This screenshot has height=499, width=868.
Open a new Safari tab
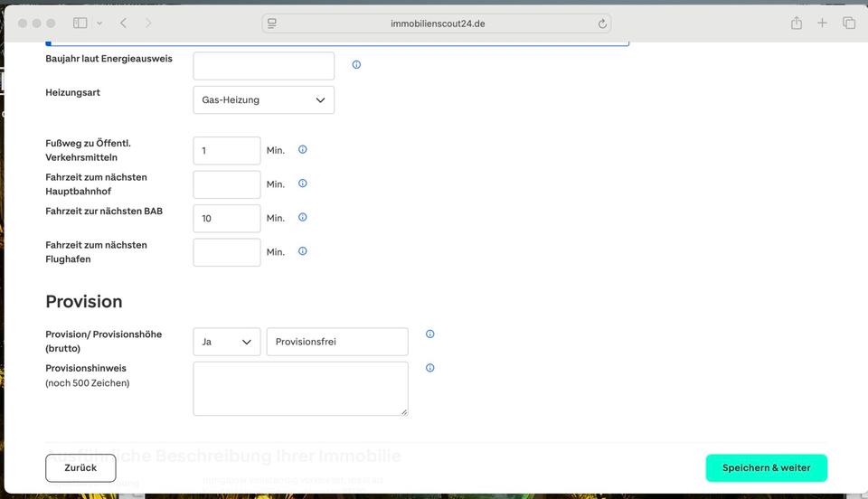(822, 24)
